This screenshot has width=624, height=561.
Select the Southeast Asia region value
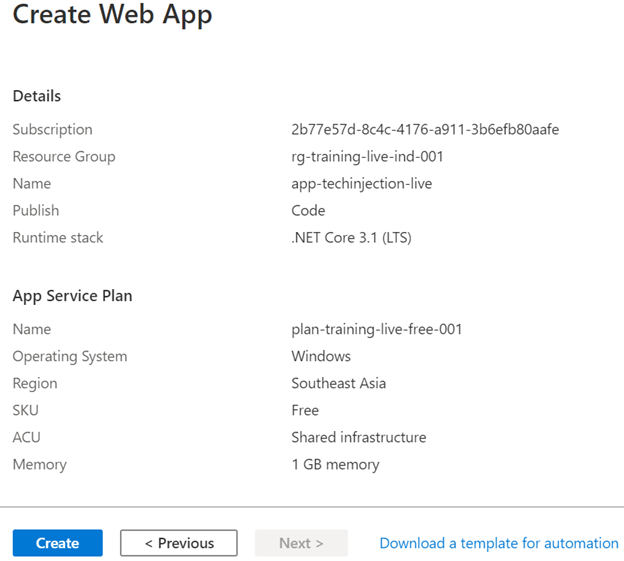tap(338, 383)
